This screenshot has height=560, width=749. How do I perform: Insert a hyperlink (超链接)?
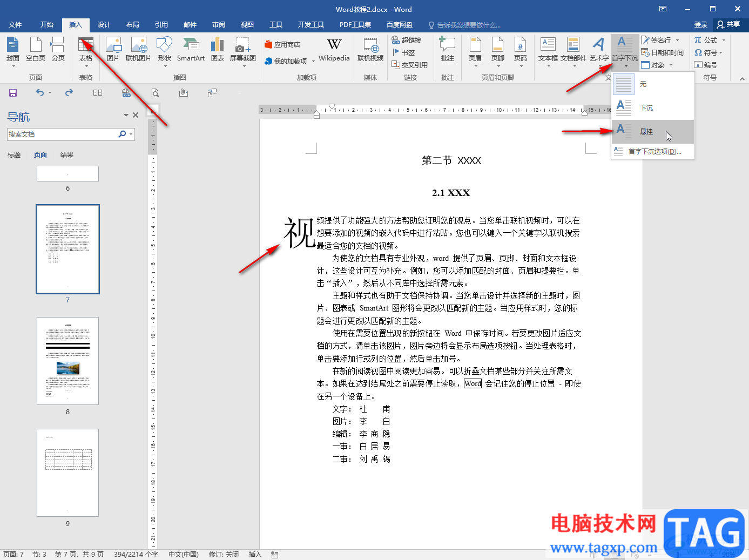point(407,41)
